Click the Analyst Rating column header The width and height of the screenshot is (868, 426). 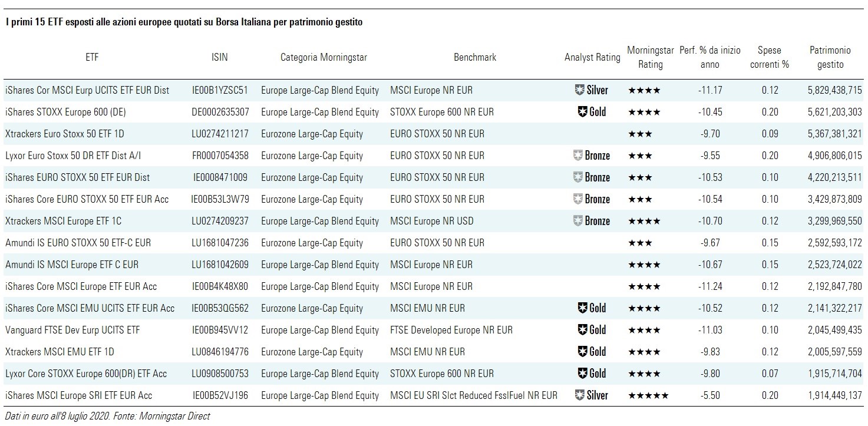pos(592,57)
